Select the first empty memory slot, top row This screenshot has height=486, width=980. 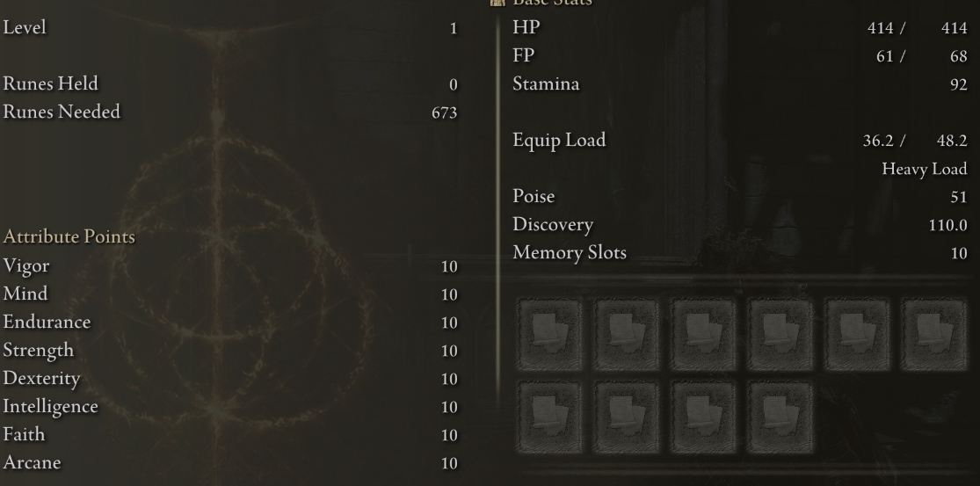(550, 335)
